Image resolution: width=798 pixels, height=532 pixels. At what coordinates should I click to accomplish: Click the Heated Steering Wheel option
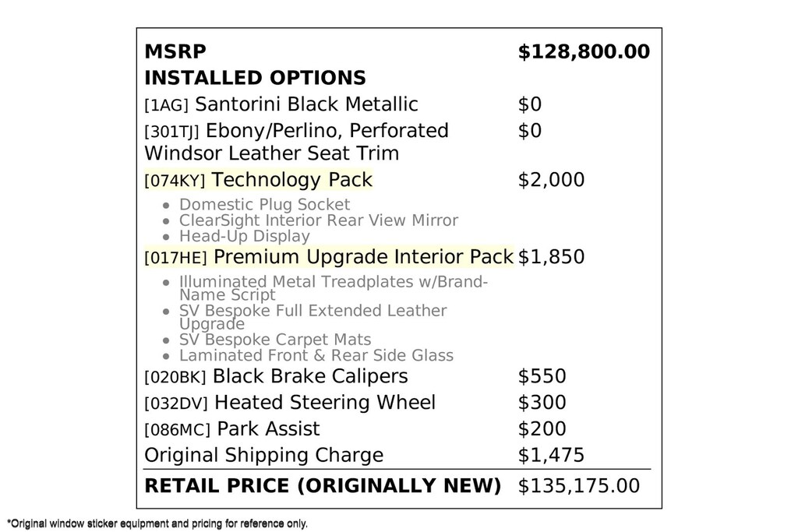click(x=290, y=402)
